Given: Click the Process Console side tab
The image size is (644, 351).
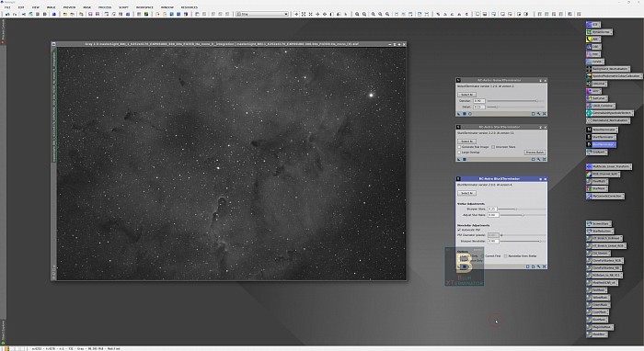Looking at the screenshot, I should click(3, 30).
